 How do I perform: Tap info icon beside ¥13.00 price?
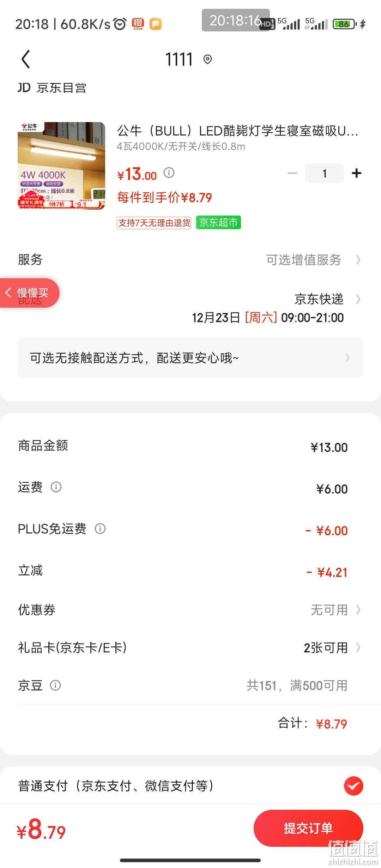coord(169,173)
